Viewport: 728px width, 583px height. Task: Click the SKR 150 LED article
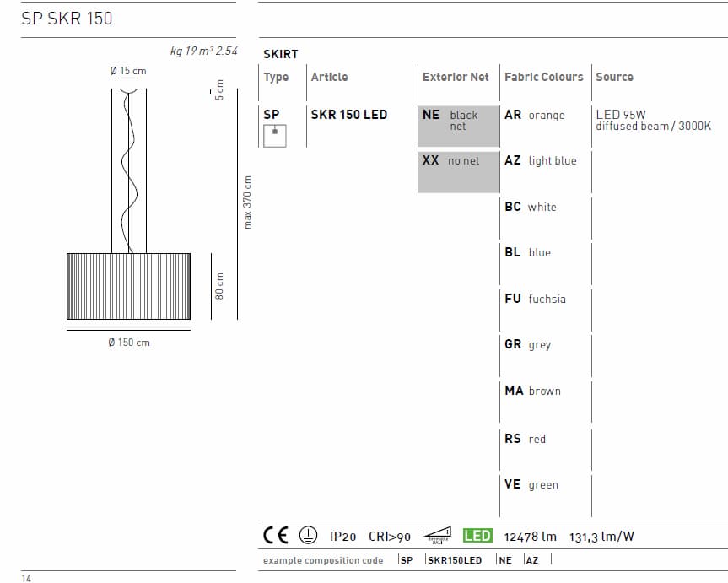point(349,114)
